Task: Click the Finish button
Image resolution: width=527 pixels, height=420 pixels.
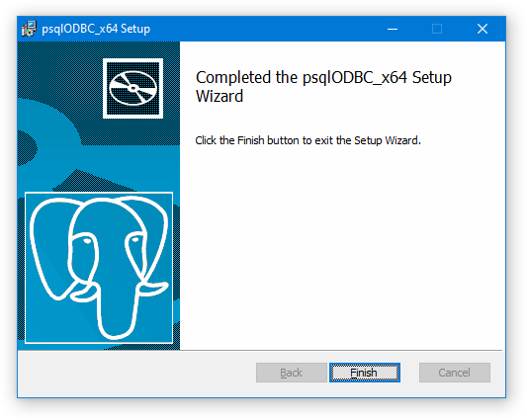Action: click(x=365, y=373)
